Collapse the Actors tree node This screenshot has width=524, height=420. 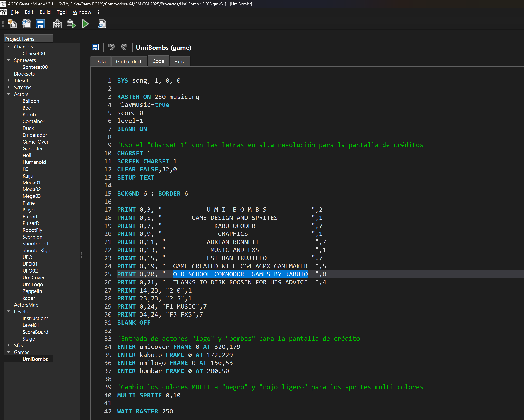(x=9, y=94)
